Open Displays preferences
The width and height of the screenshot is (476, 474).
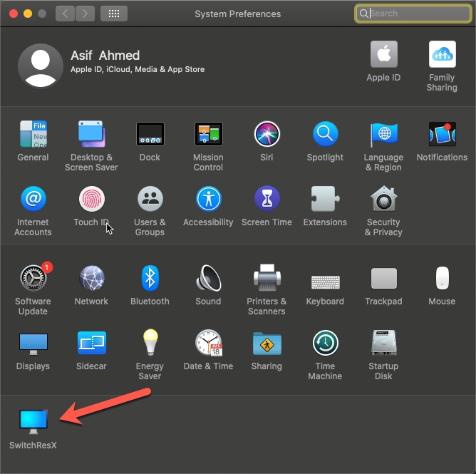pyautogui.click(x=33, y=344)
